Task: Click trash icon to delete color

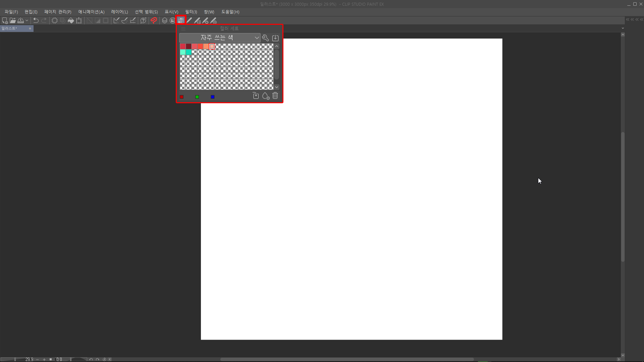Action: coord(275,96)
